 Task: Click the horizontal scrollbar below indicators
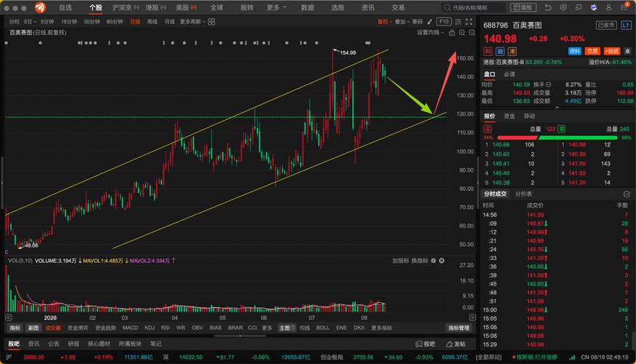240,336
